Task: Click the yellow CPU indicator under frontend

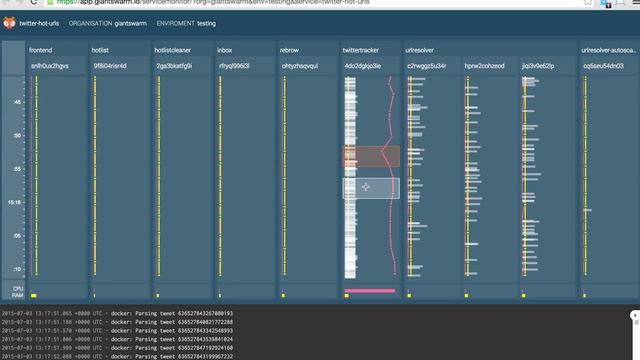Action: pos(34,296)
